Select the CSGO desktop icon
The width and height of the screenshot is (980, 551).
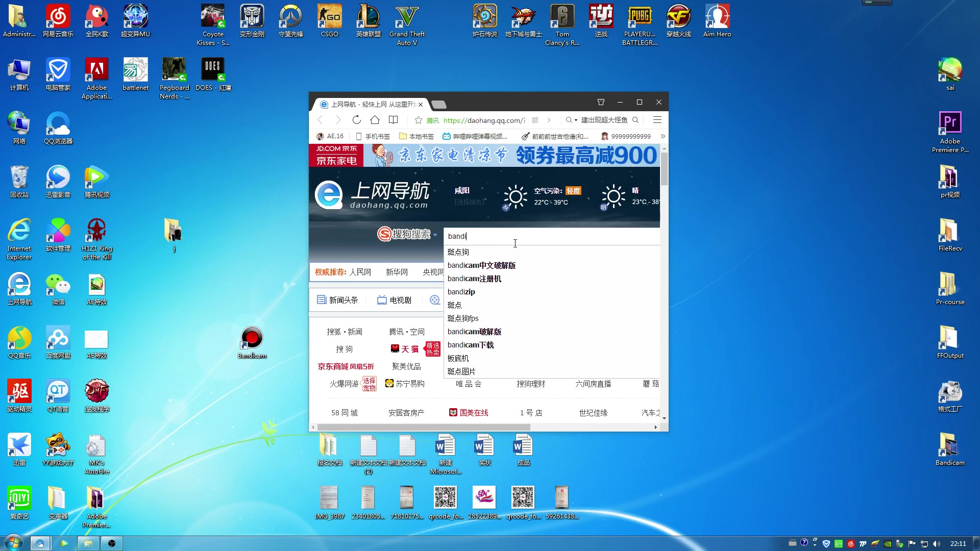point(329,21)
